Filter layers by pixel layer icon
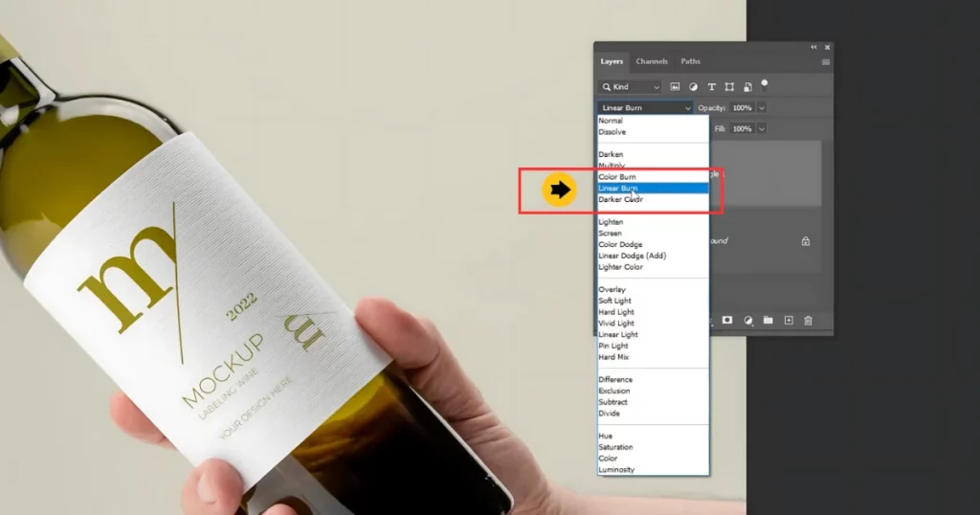This screenshot has width=980, height=515. 675,87
